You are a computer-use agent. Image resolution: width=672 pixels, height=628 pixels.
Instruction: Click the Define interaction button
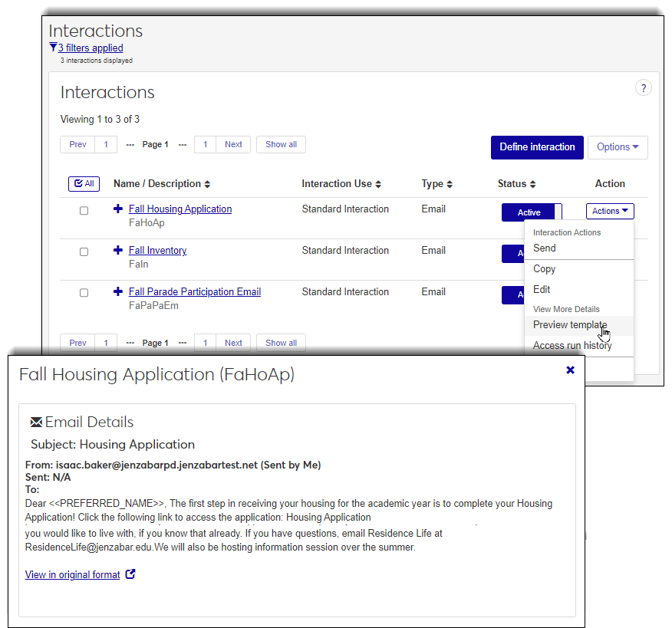coord(537,147)
